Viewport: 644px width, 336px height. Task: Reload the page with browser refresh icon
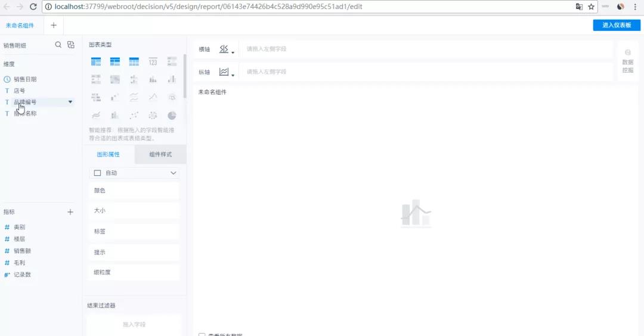tap(33, 7)
